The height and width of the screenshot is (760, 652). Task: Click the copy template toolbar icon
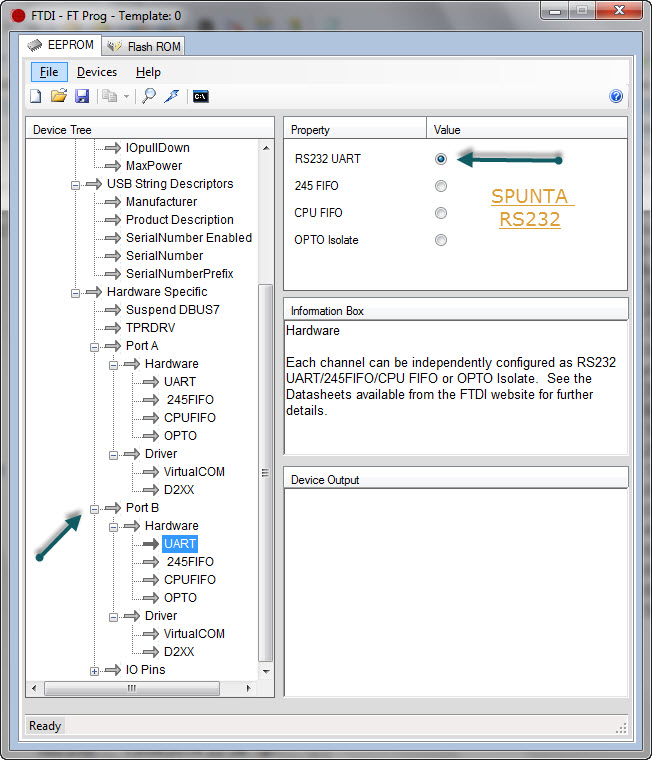point(109,96)
